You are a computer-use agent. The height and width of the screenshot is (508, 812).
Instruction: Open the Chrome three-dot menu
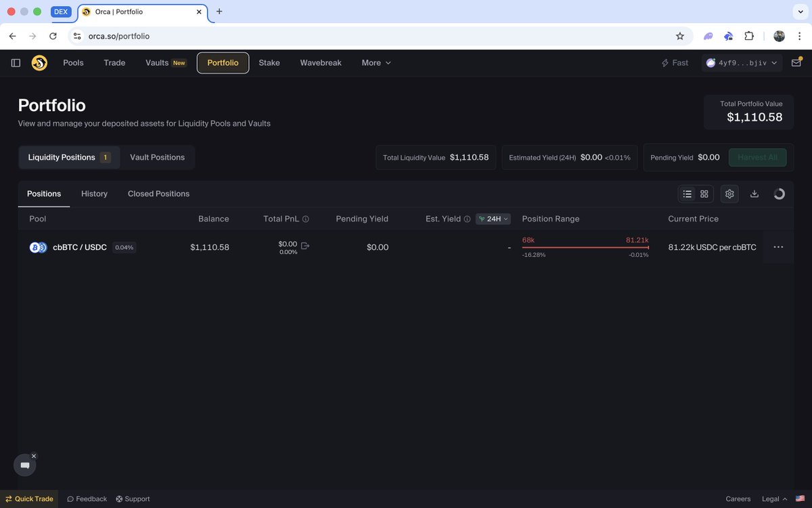tap(798, 36)
